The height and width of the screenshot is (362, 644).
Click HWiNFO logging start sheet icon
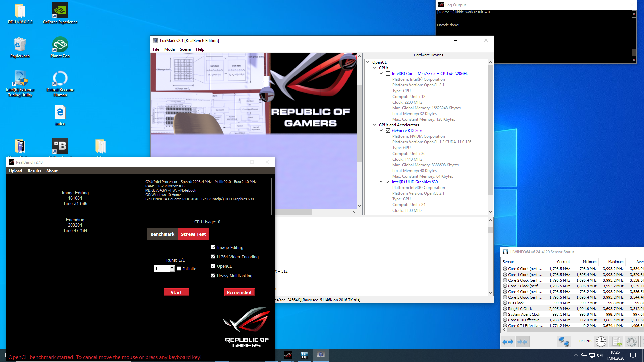[x=616, y=342]
